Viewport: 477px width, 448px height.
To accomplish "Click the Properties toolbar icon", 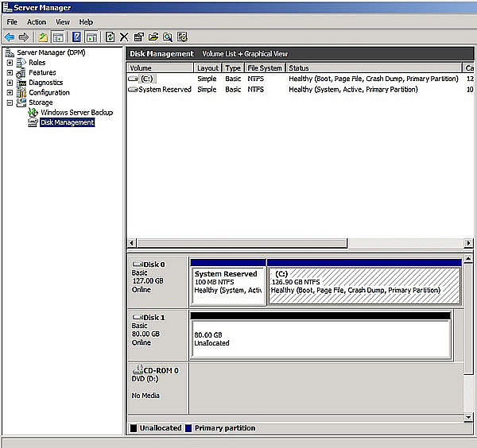I will pyautogui.click(x=138, y=37).
